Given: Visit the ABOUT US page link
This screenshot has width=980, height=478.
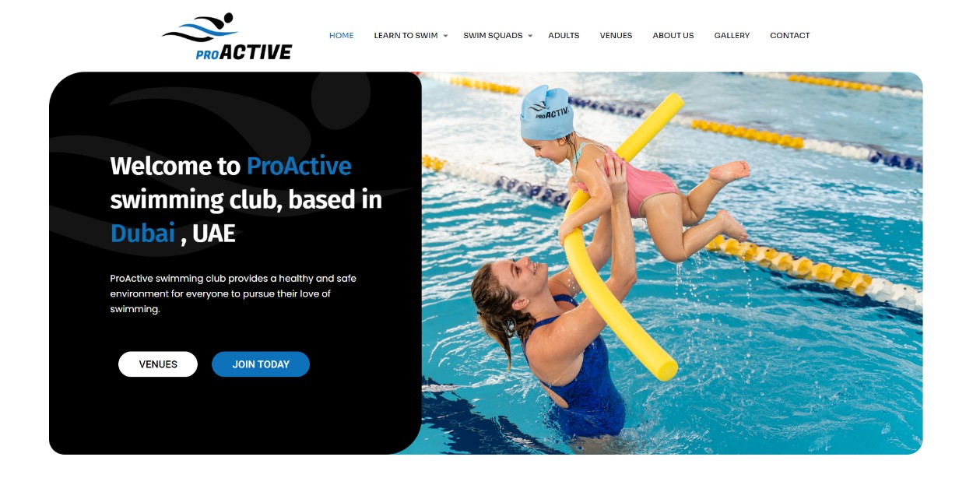Looking at the screenshot, I should point(673,36).
